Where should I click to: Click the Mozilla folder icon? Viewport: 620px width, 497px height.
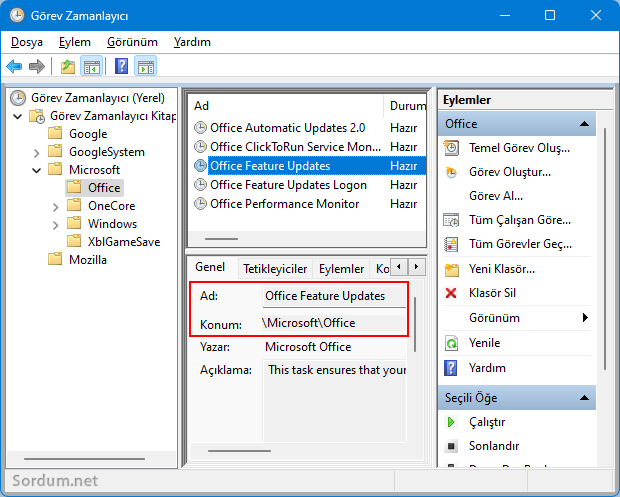55,259
